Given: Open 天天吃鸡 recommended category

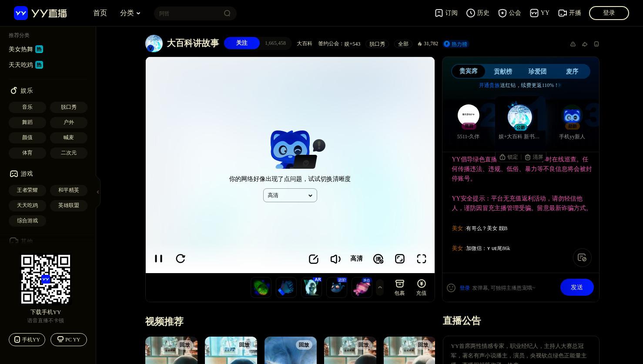Looking at the screenshot, I should click(x=26, y=65).
